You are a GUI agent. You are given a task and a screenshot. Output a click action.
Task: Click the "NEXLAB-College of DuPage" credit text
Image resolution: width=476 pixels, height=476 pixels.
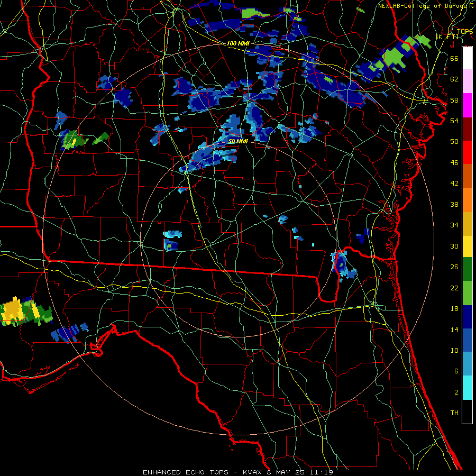coord(423,6)
